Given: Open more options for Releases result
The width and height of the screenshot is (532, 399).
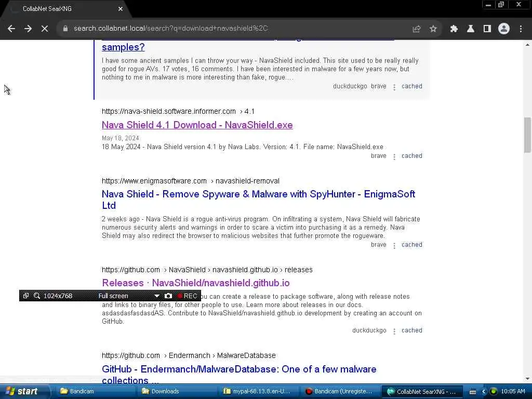Looking at the screenshot, I should coord(394,331).
